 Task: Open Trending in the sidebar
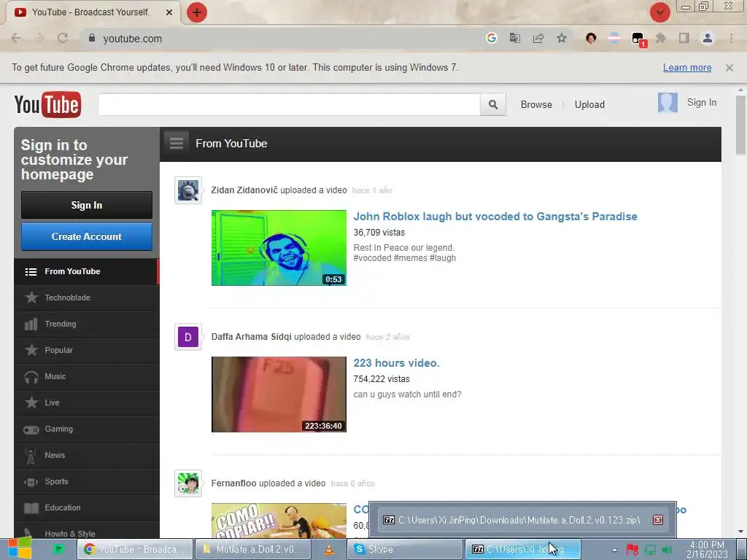point(86,324)
